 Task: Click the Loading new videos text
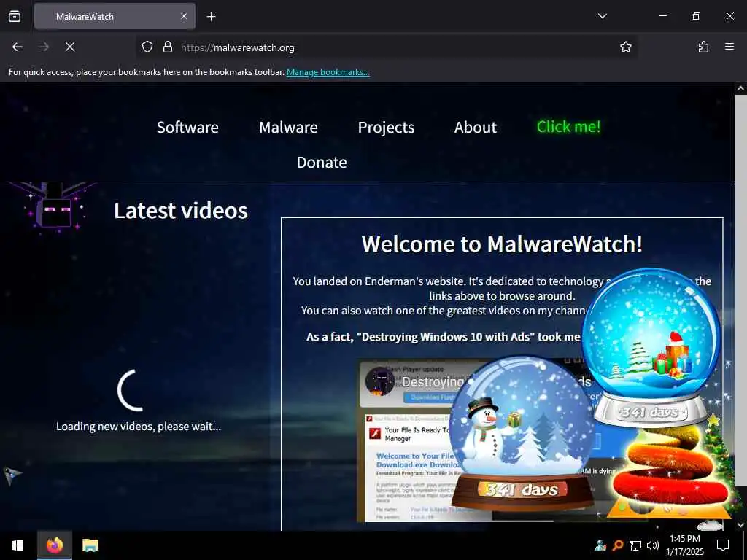tap(139, 426)
